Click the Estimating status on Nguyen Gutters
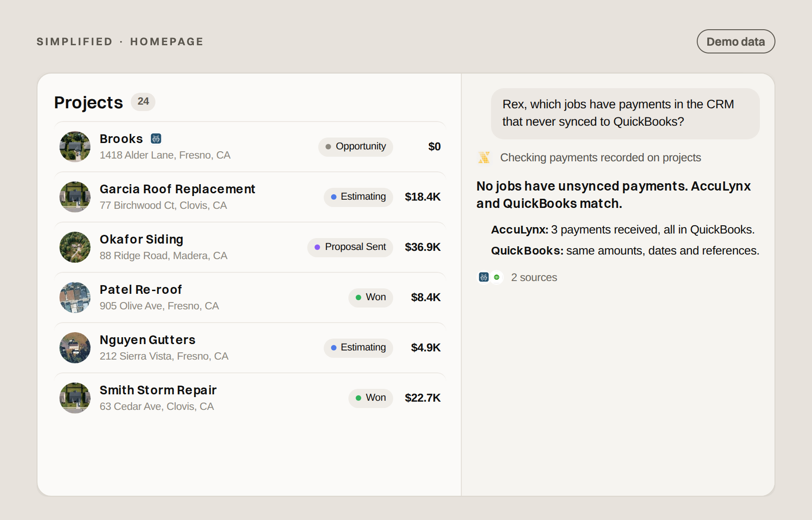812x520 pixels. click(358, 348)
